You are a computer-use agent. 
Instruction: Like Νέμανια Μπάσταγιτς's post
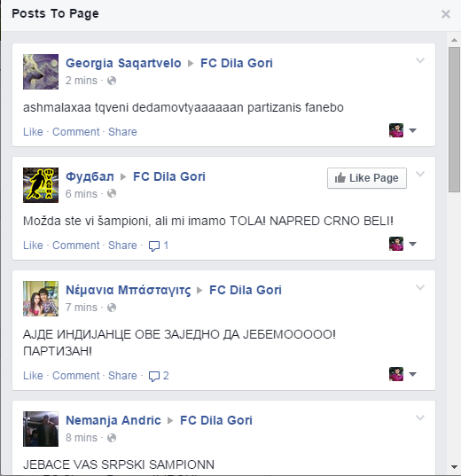33,376
